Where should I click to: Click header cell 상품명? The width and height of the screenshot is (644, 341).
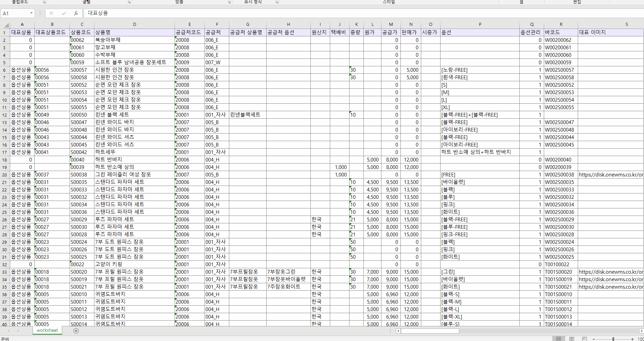[135, 32]
